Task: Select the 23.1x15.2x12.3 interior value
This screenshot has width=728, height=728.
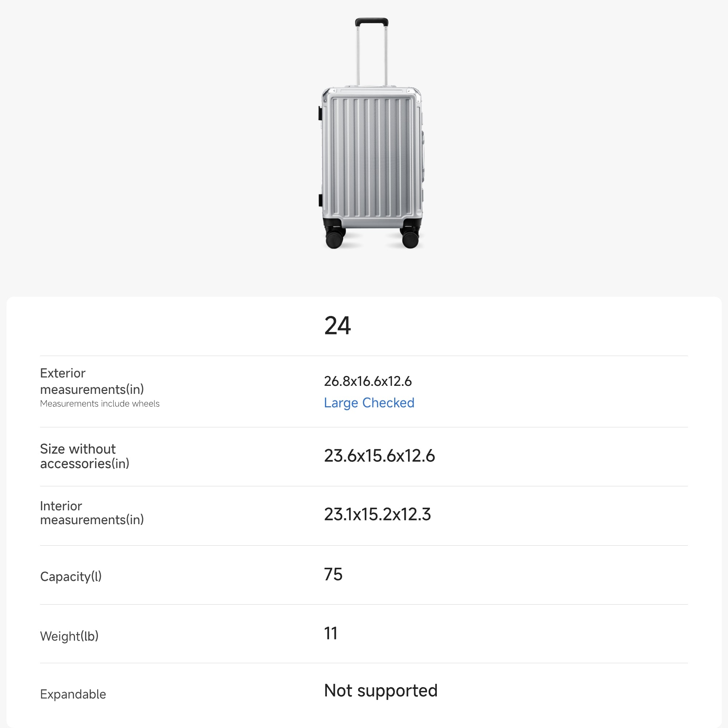Action: coord(377,514)
